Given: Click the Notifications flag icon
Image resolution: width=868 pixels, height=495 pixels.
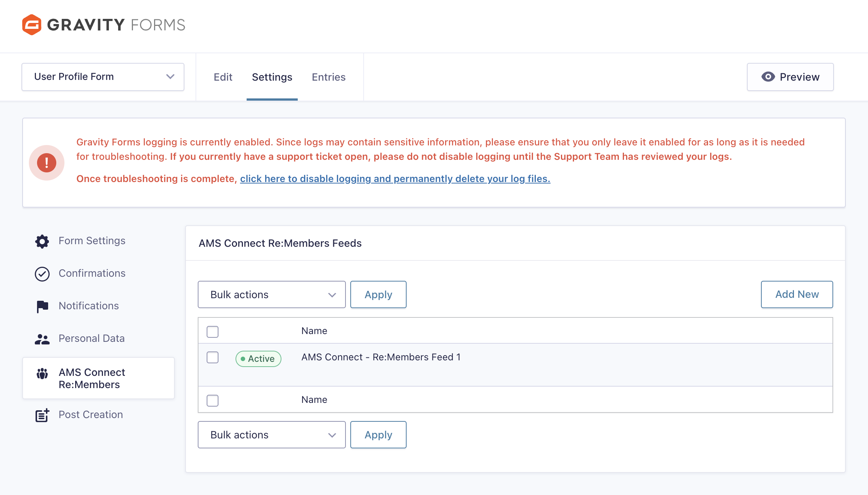Looking at the screenshot, I should [x=42, y=306].
